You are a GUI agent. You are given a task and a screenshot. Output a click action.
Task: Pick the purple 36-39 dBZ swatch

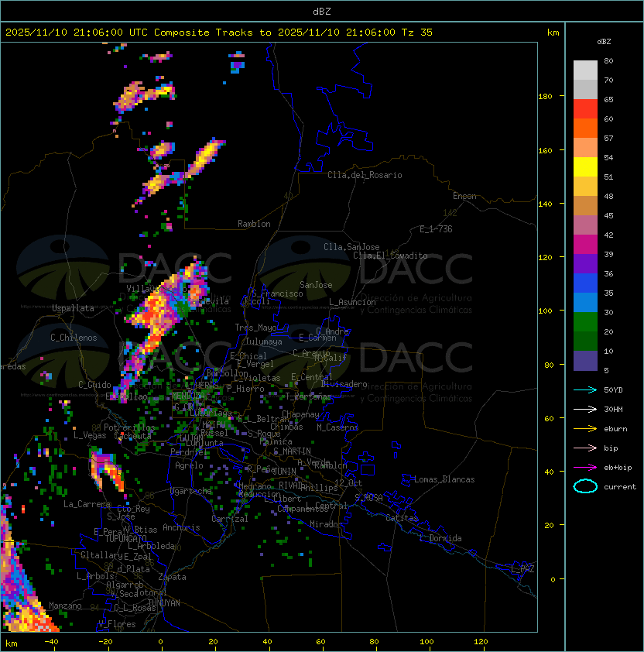point(585,263)
